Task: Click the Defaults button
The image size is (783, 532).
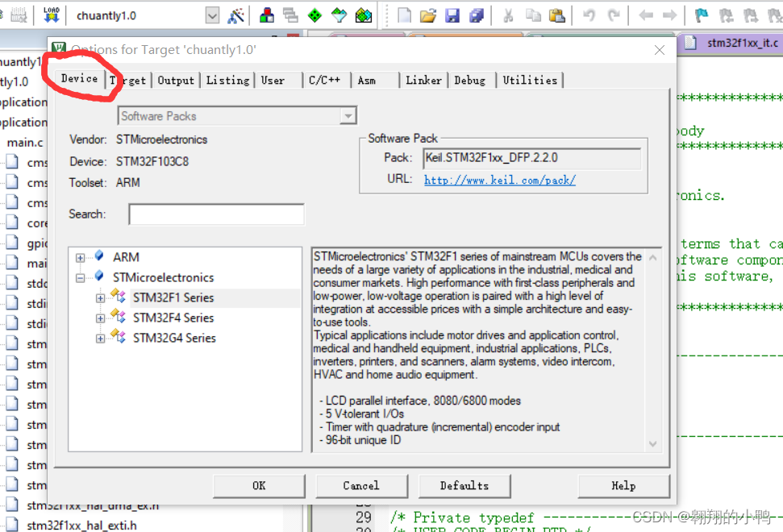Action: pyautogui.click(x=464, y=485)
